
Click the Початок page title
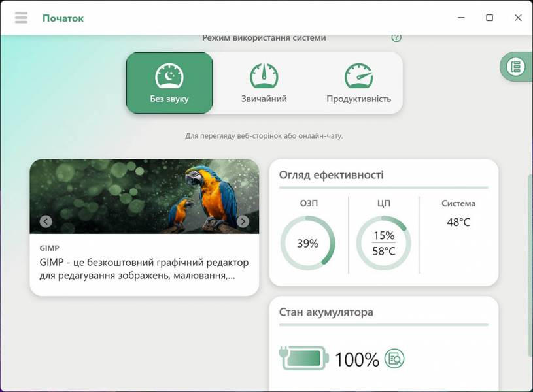(x=63, y=18)
